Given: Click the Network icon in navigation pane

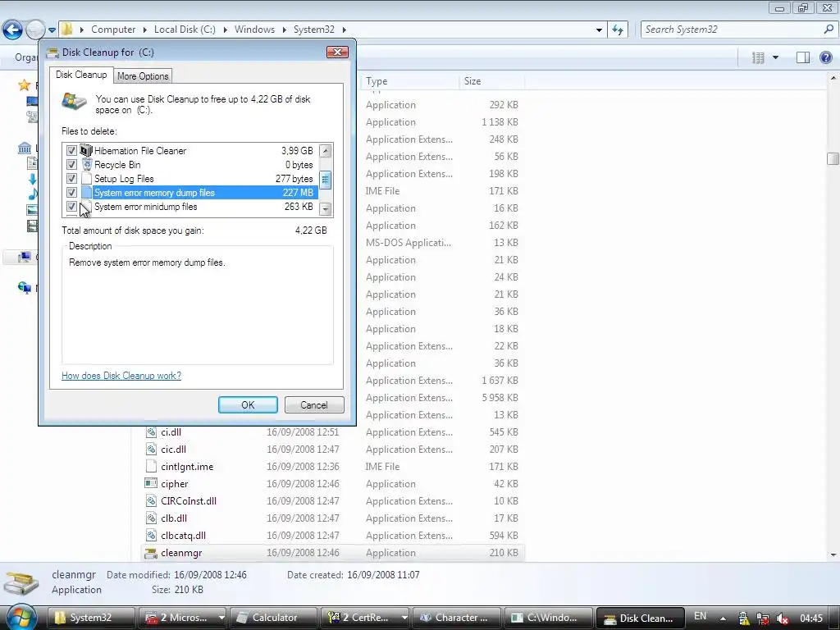Looking at the screenshot, I should point(24,288).
